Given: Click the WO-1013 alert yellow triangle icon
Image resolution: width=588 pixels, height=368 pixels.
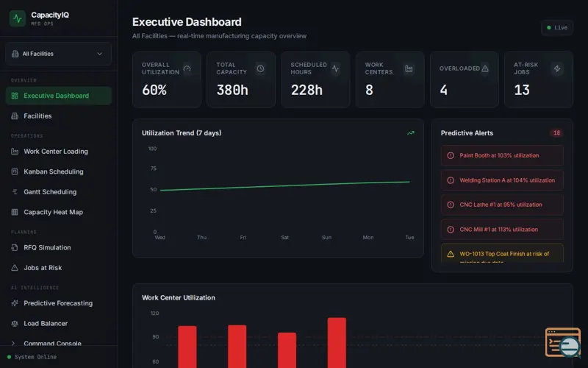Looking at the screenshot, I should (x=451, y=254).
